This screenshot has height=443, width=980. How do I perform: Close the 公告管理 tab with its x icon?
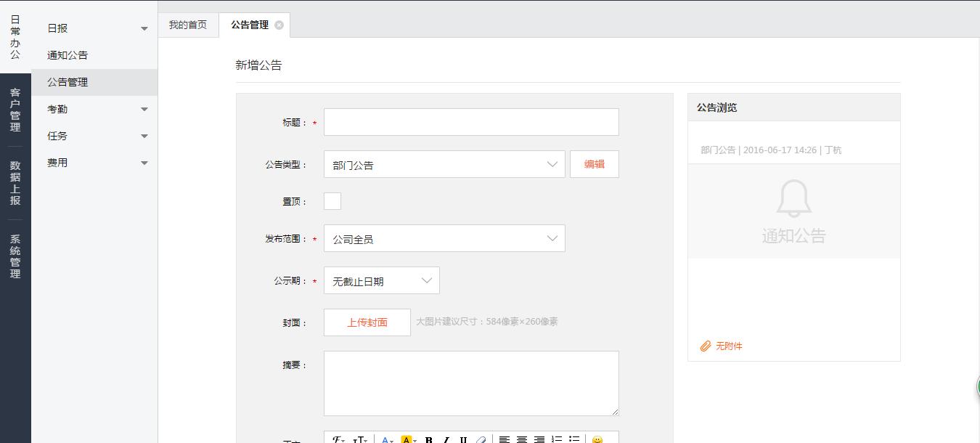point(279,25)
